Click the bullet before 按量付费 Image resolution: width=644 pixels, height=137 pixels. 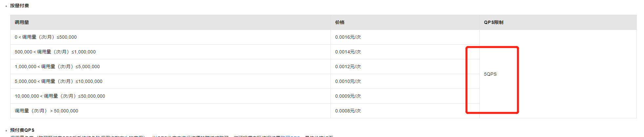tap(6, 6)
